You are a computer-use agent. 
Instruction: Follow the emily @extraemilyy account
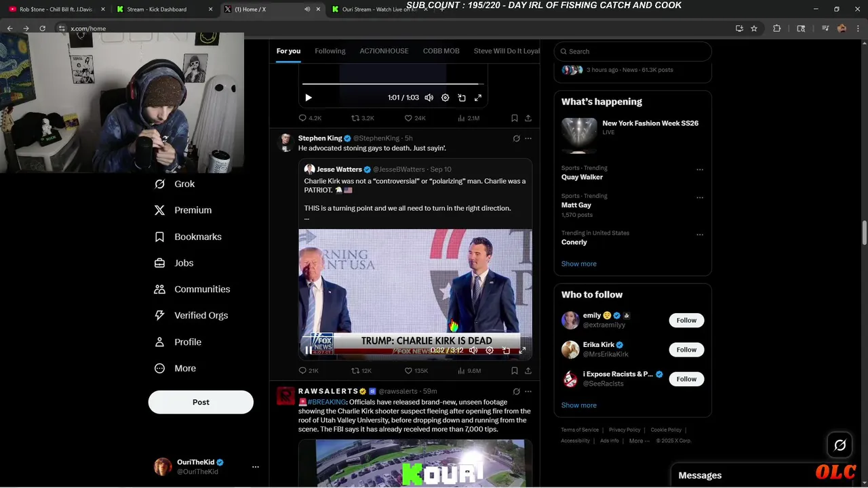tap(686, 320)
